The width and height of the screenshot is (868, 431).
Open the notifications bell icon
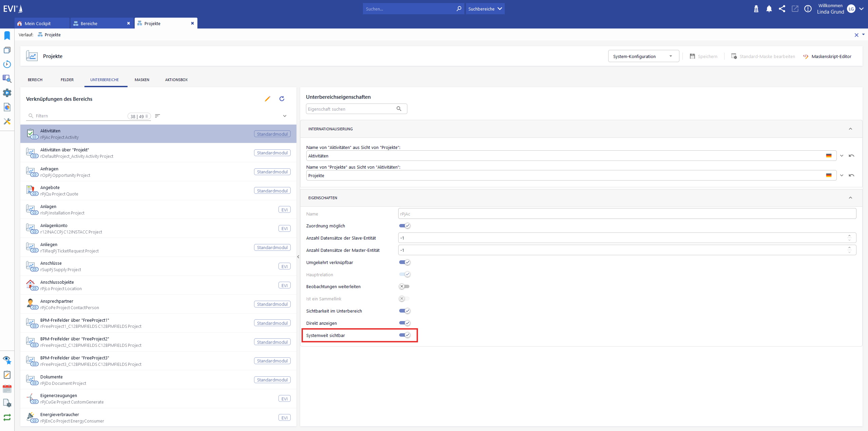tap(769, 9)
